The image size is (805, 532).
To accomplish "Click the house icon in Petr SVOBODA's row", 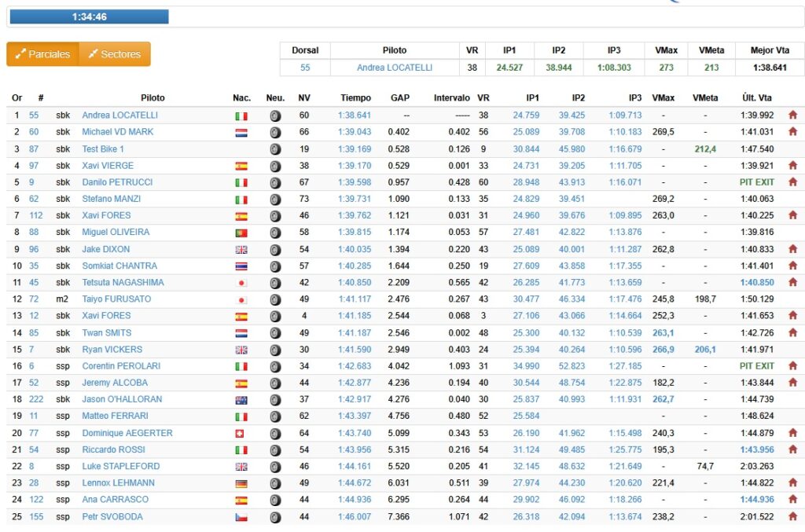I will pos(792,517).
